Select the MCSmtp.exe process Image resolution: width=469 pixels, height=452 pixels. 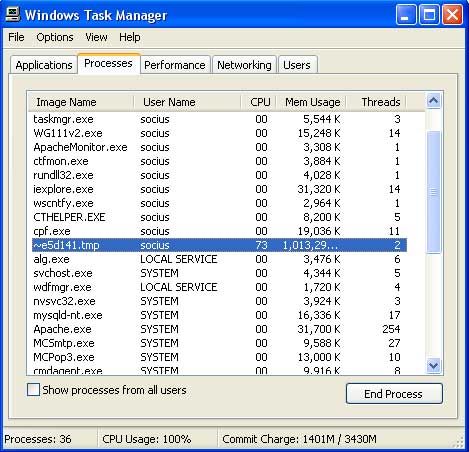219,343
